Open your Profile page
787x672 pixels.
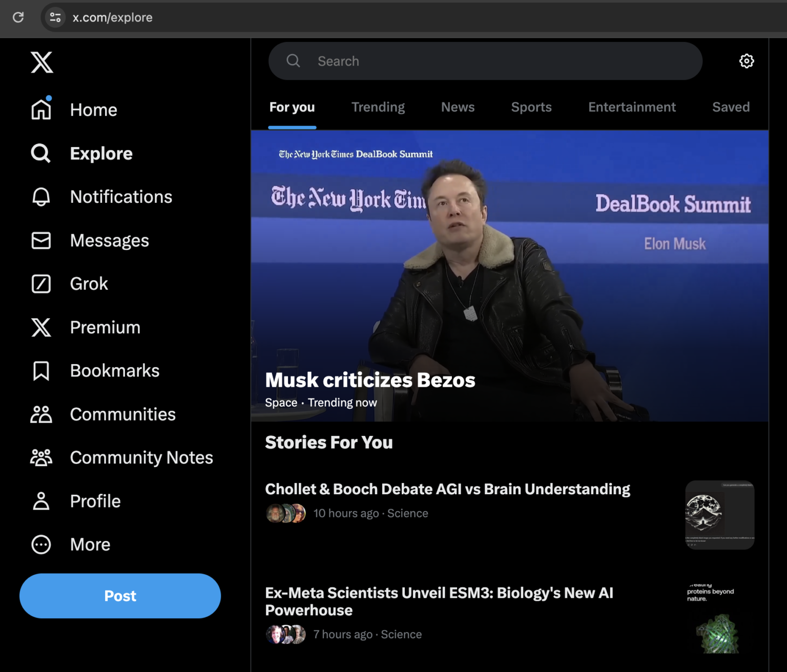95,501
